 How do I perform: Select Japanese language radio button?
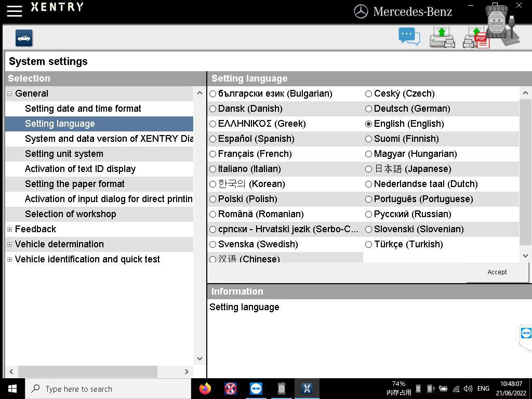click(368, 169)
